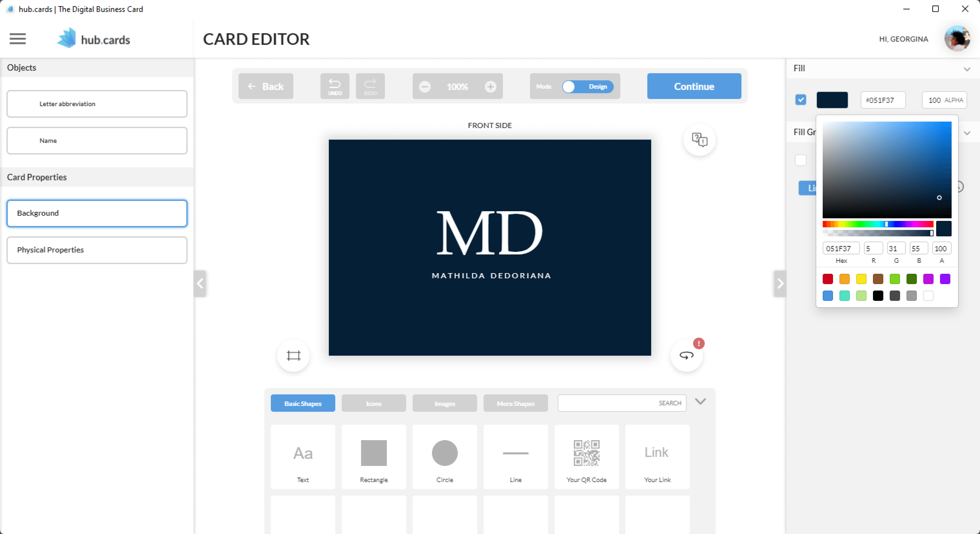Open the Background card property
The height and width of the screenshot is (534, 980).
[x=97, y=212]
